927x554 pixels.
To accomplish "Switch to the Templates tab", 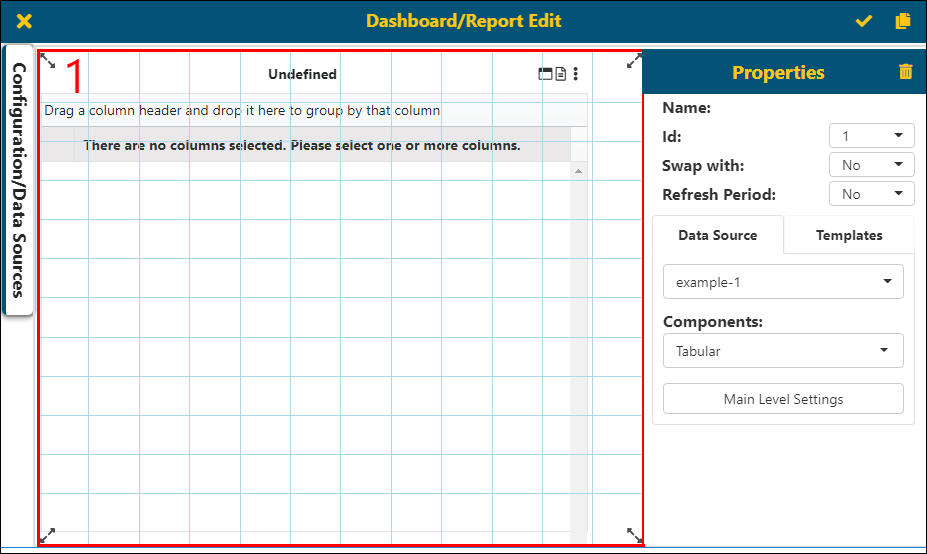I will tap(849, 236).
